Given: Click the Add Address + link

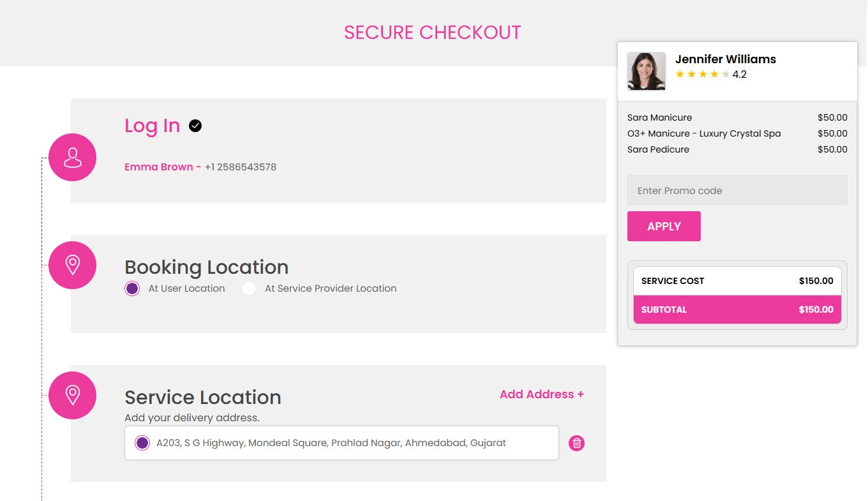Looking at the screenshot, I should [x=541, y=394].
